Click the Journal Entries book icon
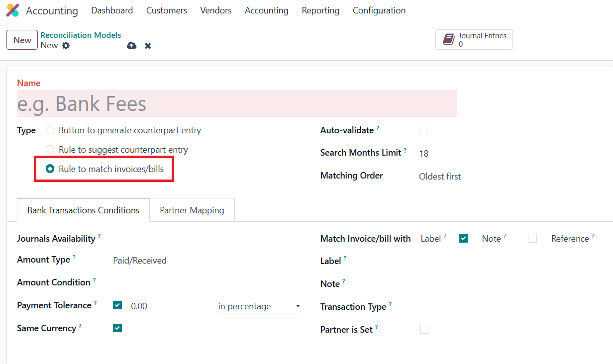Viewport: 613px width, 364px height. (449, 40)
